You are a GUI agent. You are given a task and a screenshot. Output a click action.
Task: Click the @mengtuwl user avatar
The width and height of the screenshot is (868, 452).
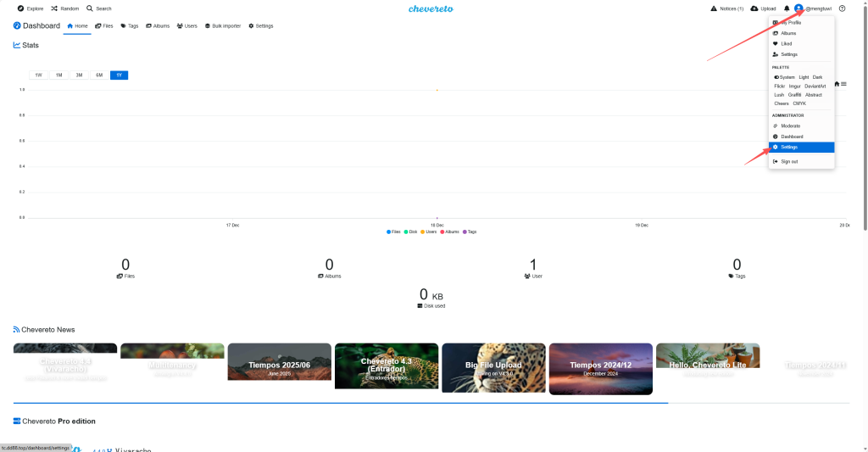798,8
